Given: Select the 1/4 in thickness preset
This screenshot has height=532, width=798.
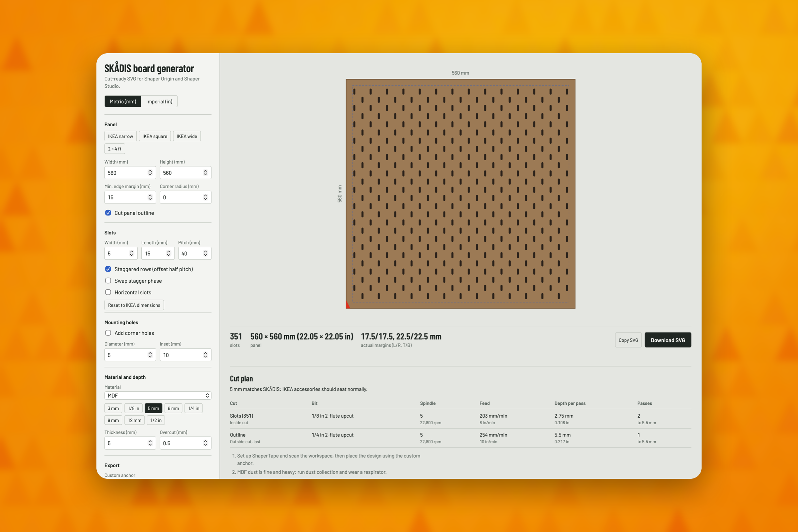Looking at the screenshot, I should [194, 408].
